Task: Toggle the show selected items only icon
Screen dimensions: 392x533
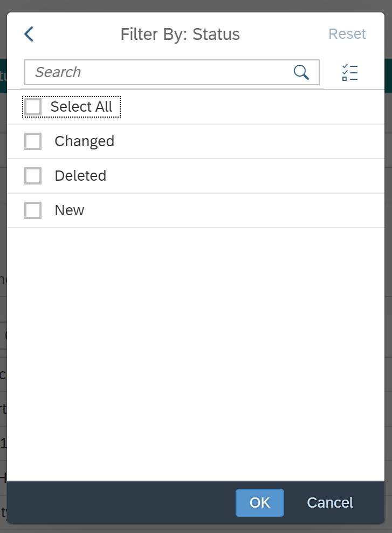Action: (350, 72)
